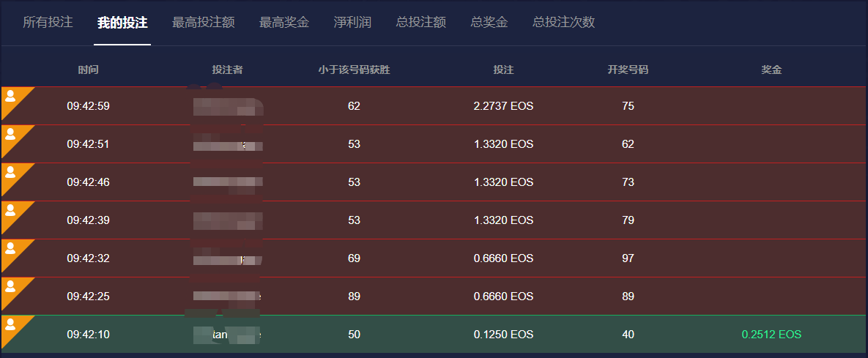Click the user icon on the 09:42:32 row
Image resolution: width=868 pixels, height=358 pixels.
(x=10, y=248)
